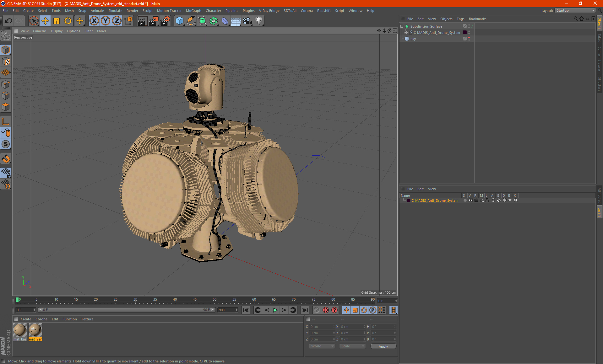Enable the Sky object visibility
The width and height of the screenshot is (603, 364).
click(469, 37)
